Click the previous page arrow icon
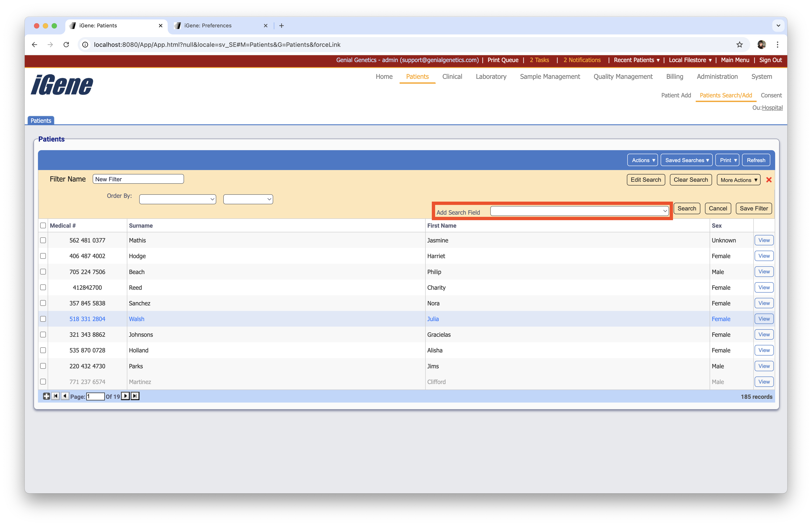812x526 pixels. pos(64,396)
